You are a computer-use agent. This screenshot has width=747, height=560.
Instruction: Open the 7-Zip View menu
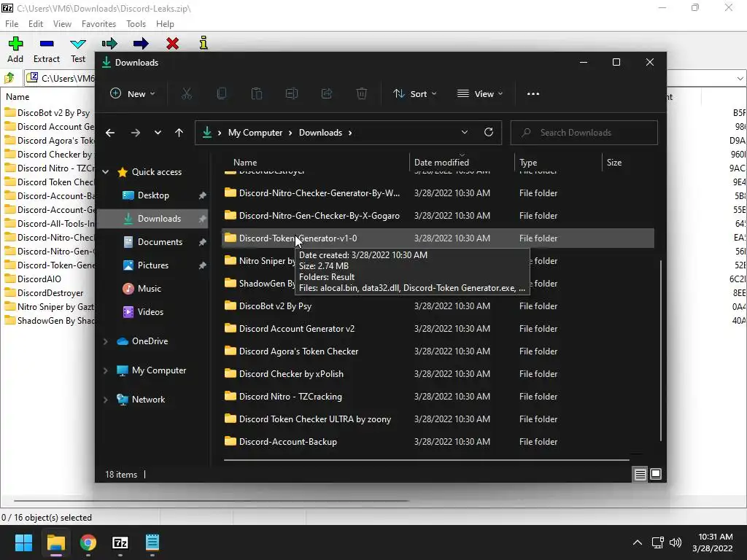point(62,24)
